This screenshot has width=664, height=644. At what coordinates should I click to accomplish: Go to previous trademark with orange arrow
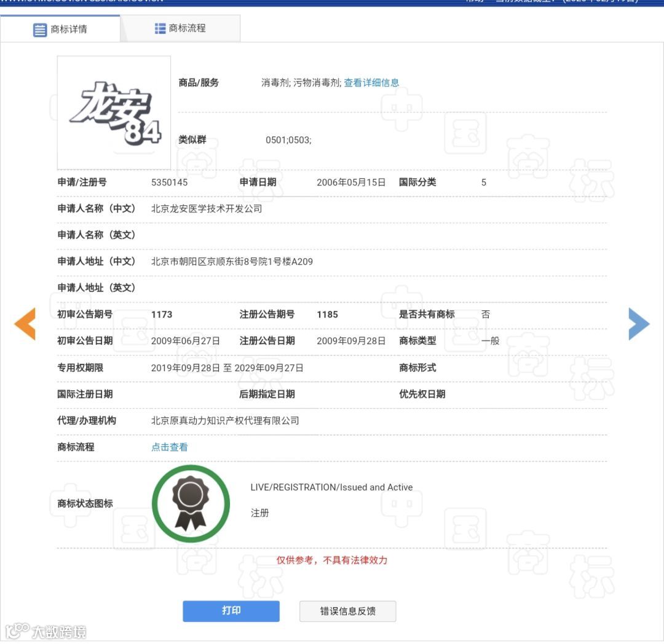point(25,324)
